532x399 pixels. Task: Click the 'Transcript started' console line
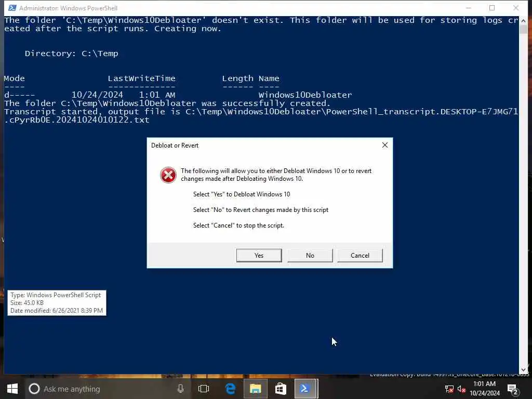click(261, 116)
